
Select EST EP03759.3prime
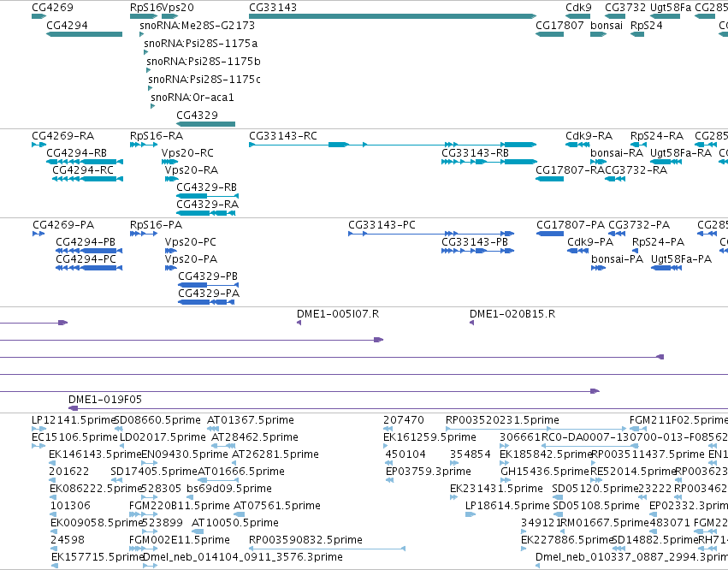pyautogui.click(x=390, y=480)
